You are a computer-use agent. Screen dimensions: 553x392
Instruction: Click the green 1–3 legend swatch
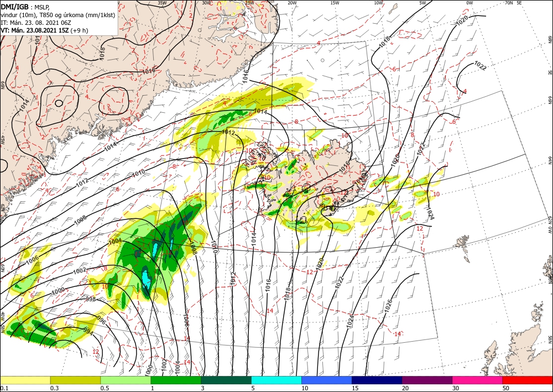click(176, 380)
